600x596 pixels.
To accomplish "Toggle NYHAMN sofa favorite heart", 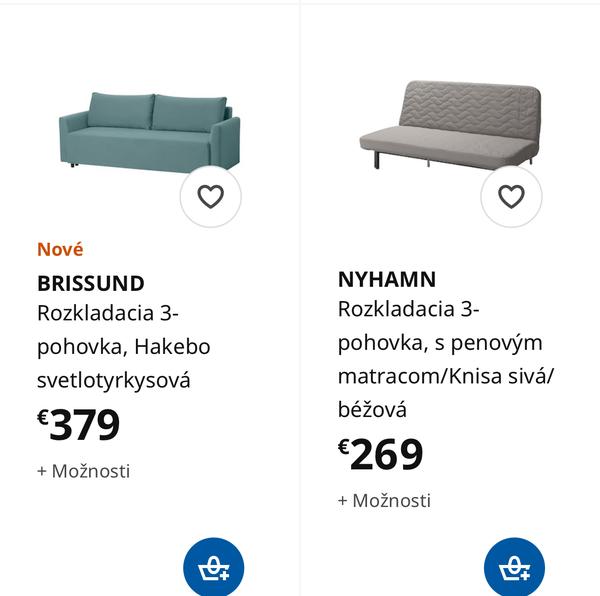I will [x=511, y=197].
